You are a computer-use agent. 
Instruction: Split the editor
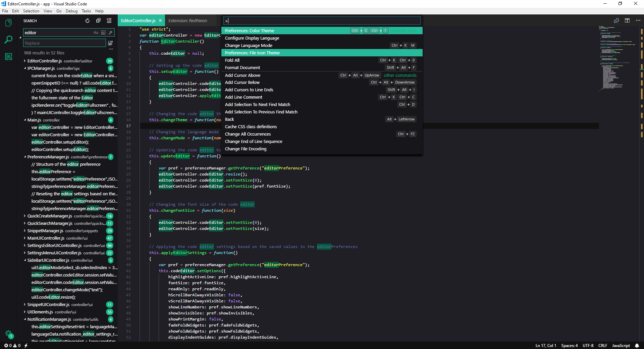627,21
